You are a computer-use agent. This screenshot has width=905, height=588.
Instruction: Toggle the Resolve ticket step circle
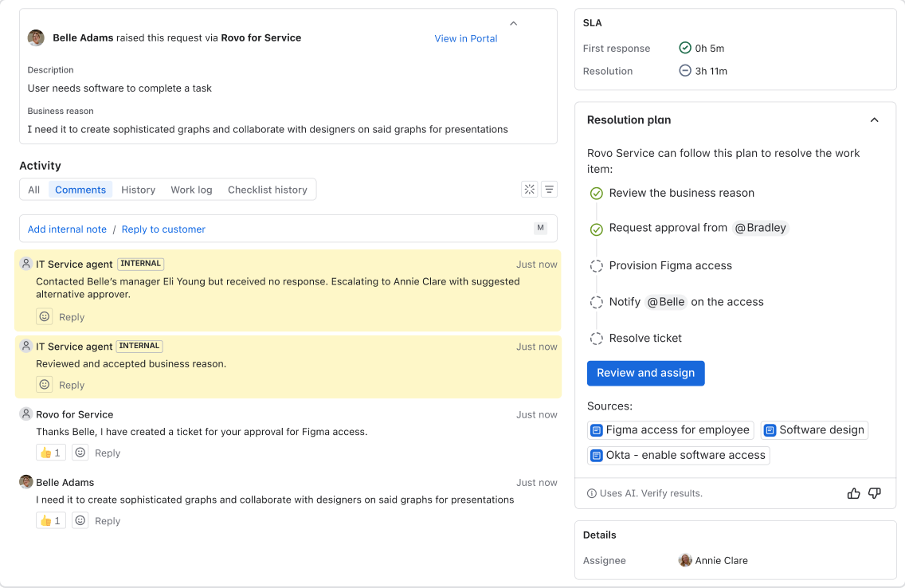tap(596, 339)
